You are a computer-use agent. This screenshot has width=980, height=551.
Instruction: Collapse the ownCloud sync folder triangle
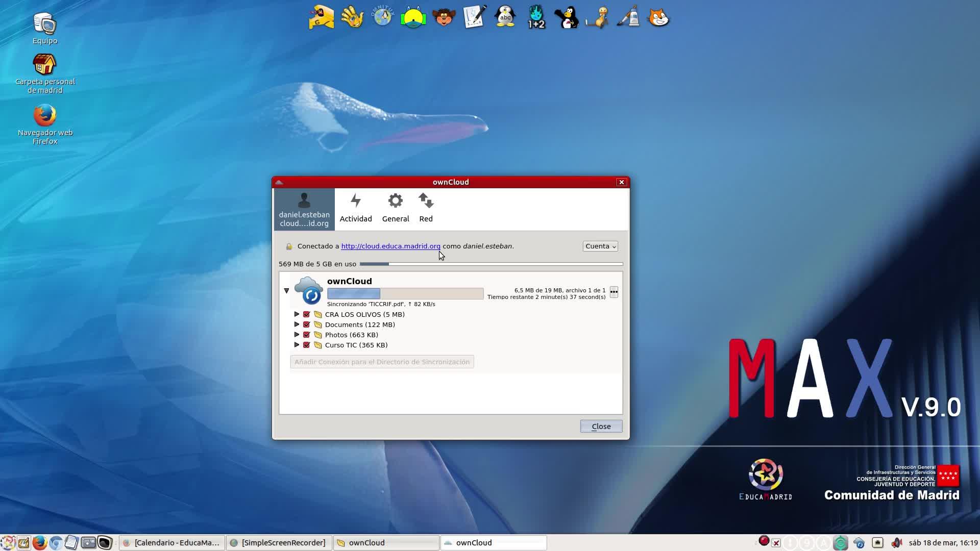[286, 291]
